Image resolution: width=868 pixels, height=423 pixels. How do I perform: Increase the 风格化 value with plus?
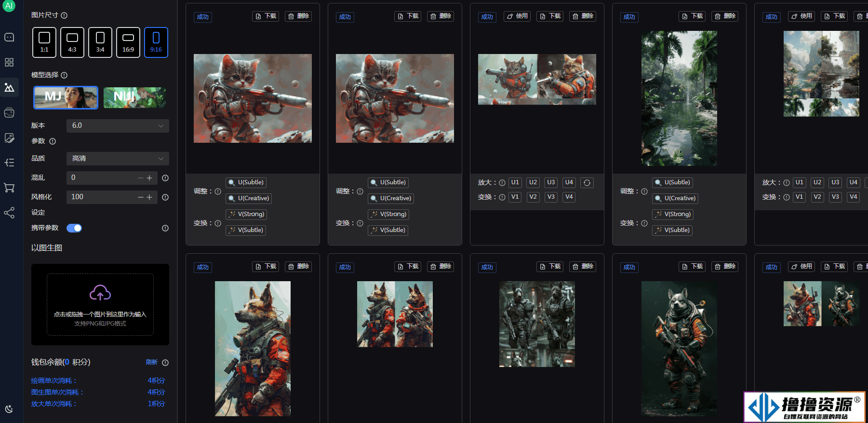point(149,197)
